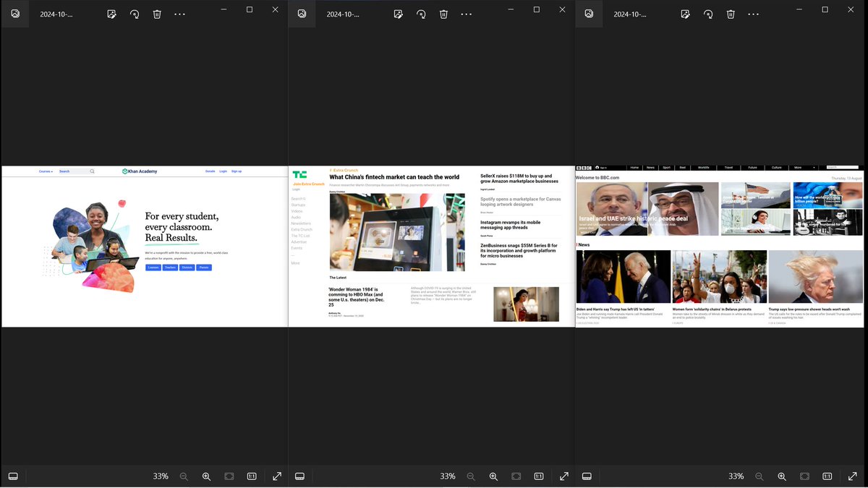Delete the BBC screenshot
The height and width of the screenshot is (488, 868).
[731, 14]
